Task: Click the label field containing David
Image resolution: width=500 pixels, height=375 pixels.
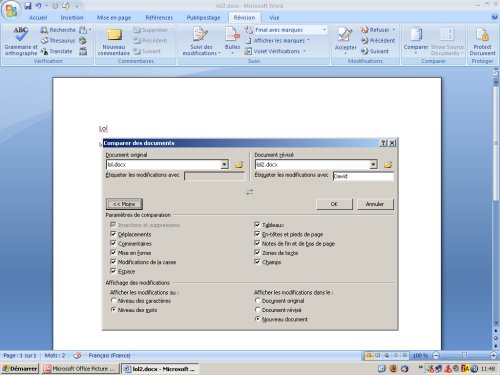Action: (x=363, y=176)
